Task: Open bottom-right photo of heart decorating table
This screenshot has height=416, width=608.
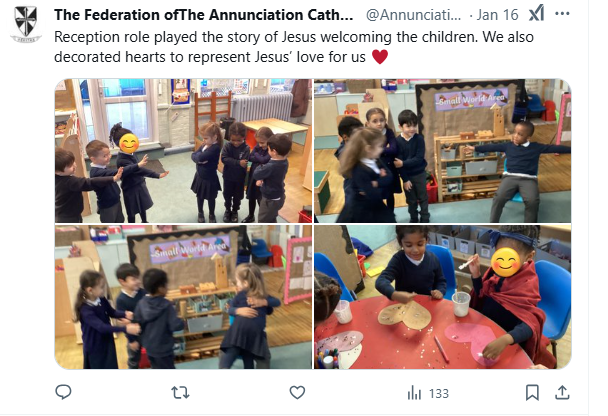Action: 442,297
